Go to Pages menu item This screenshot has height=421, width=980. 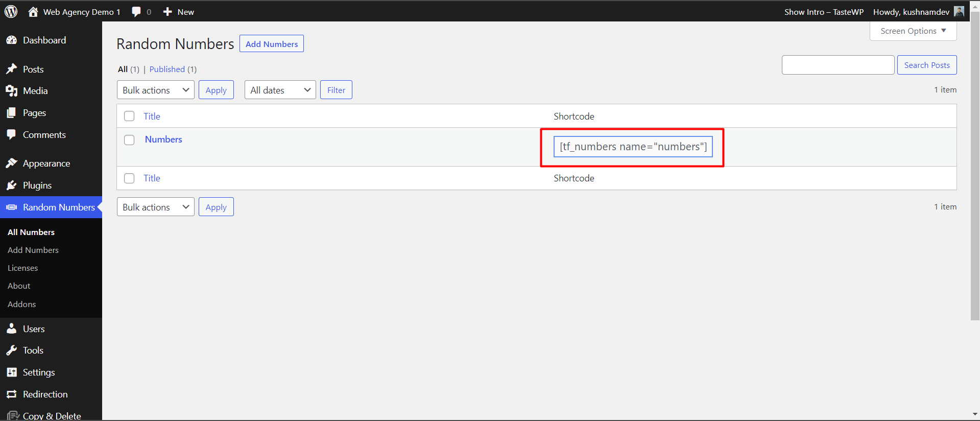(34, 113)
